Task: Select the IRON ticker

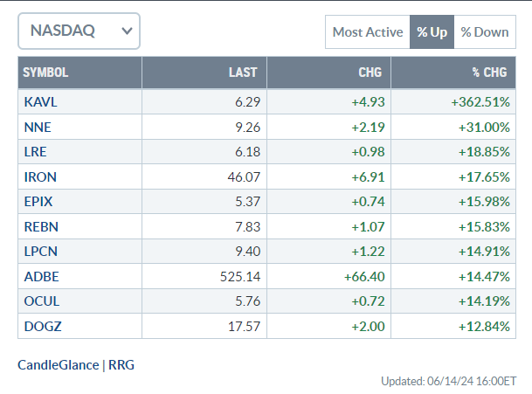Action: point(39,177)
